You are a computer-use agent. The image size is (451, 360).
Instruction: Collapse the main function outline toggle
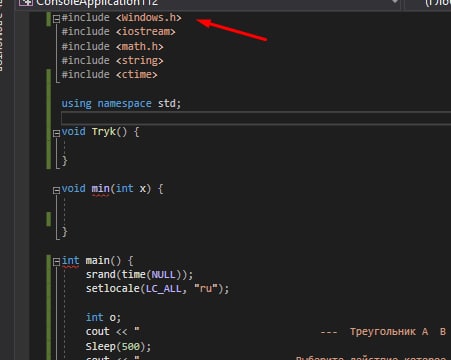click(56, 262)
